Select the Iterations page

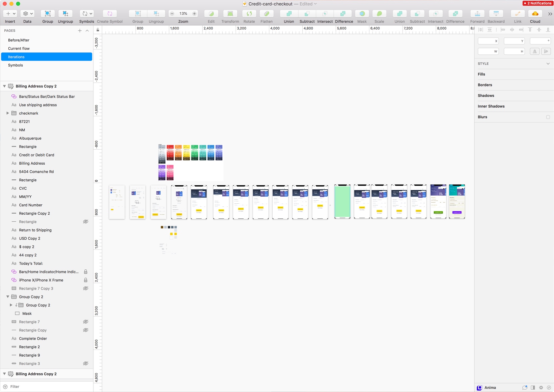click(47, 57)
